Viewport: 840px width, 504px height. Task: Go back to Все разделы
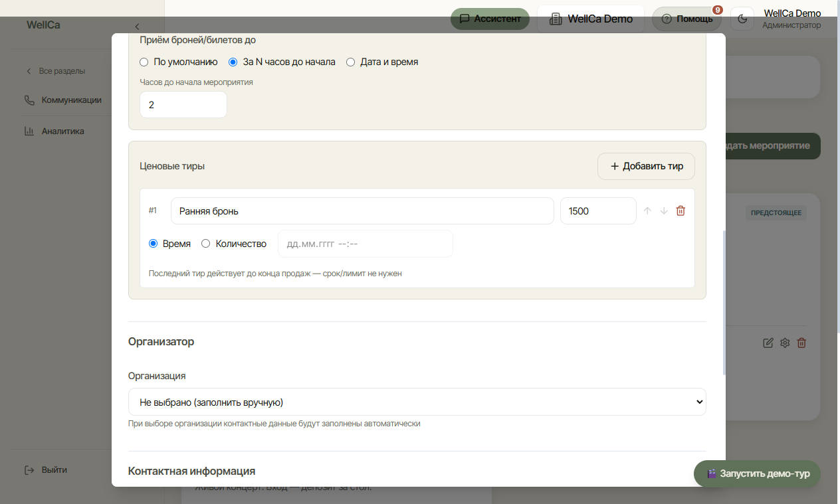pyautogui.click(x=56, y=71)
